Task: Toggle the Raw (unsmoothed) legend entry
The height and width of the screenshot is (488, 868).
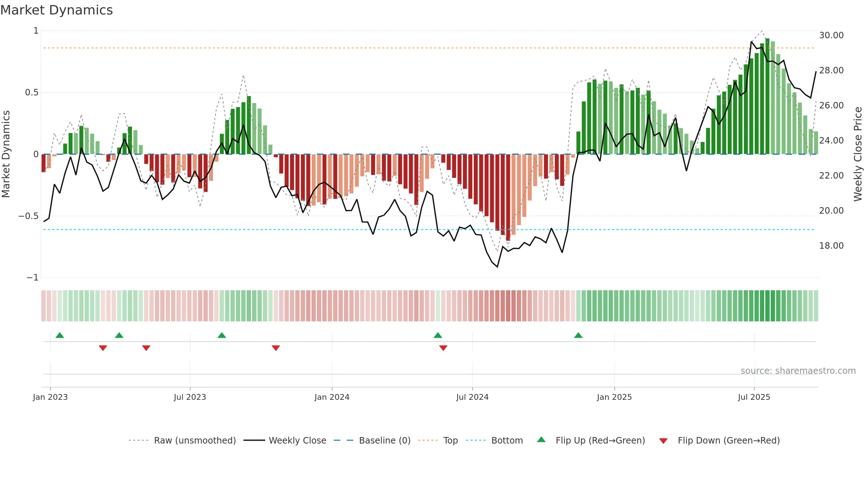Action: 182,440
